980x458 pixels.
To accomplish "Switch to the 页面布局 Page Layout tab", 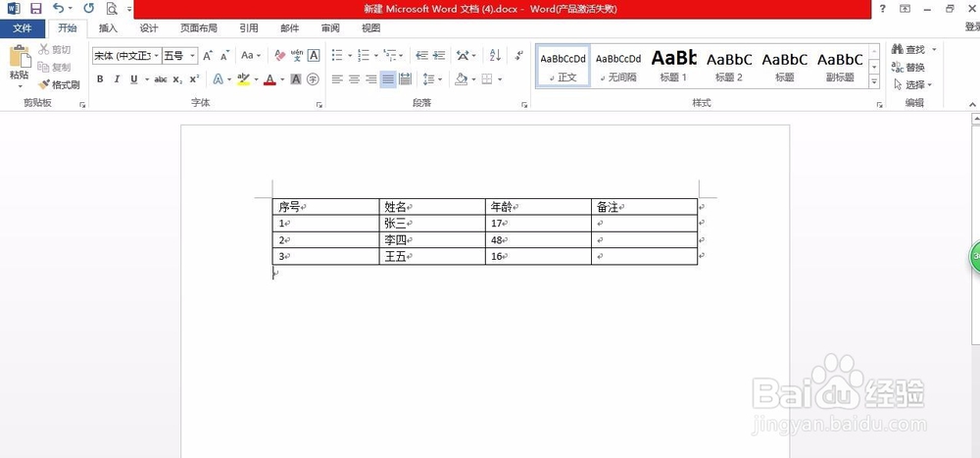I will coord(199,28).
